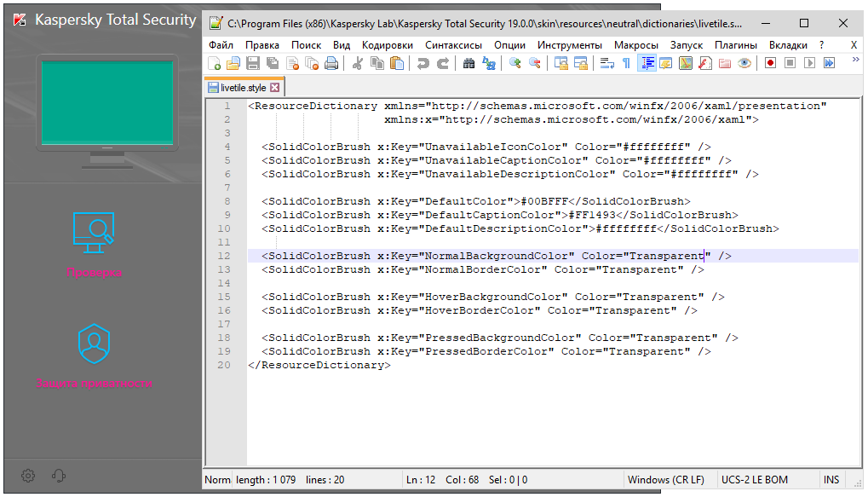The image size is (868, 497).
Task: Open the Вкладки menu
Action: coord(788,45)
